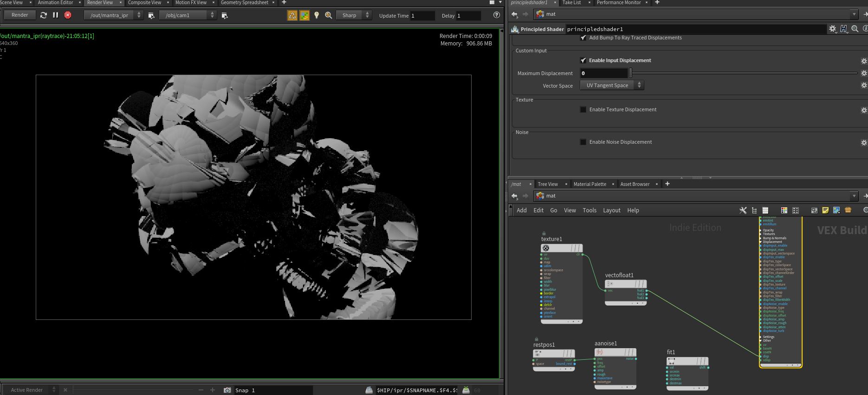Image resolution: width=868 pixels, height=395 pixels.
Task: Click the light bulb icon in render toolbar
Action: [x=317, y=15]
